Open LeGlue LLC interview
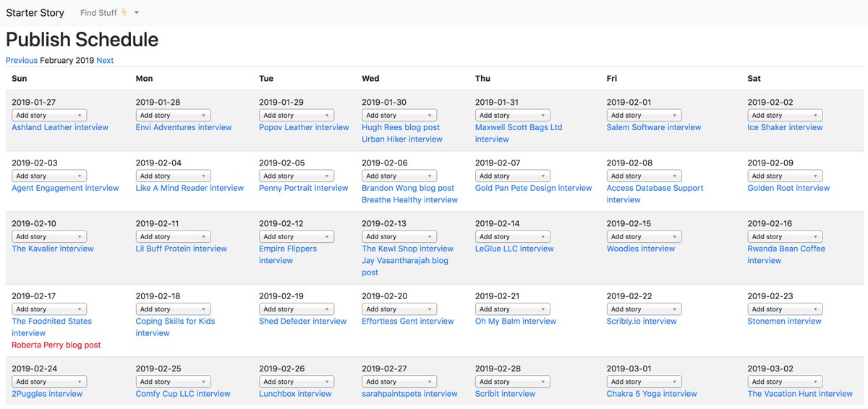Image resolution: width=868 pixels, height=409 pixels. [514, 249]
